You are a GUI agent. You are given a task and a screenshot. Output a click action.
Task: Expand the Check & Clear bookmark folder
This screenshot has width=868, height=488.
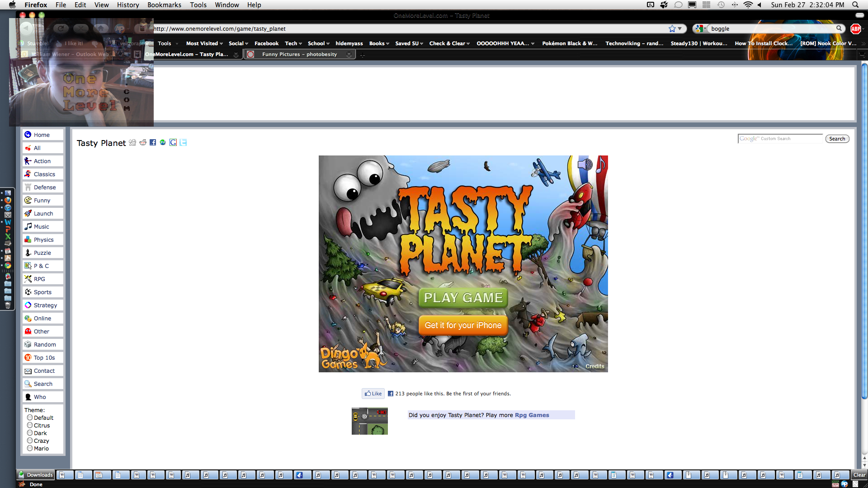tap(449, 43)
